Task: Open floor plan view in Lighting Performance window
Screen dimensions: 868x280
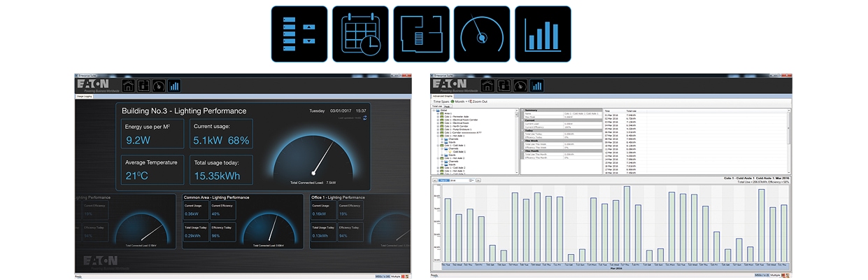Action: (144, 85)
